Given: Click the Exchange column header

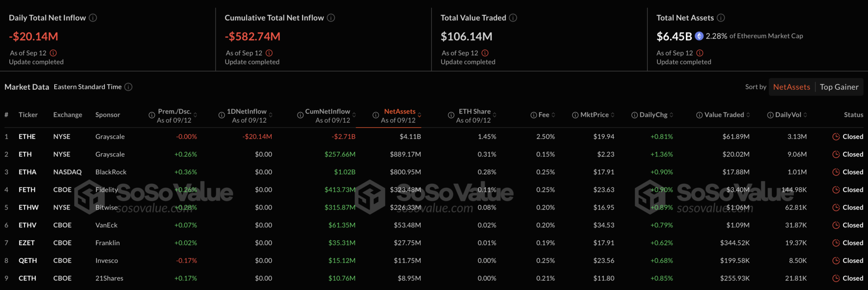Looking at the screenshot, I should tap(68, 115).
